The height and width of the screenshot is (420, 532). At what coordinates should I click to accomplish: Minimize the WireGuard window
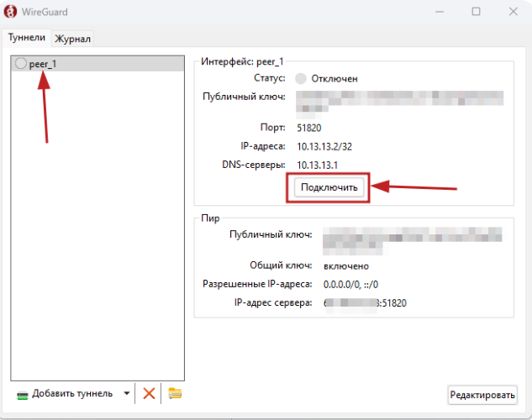point(440,12)
